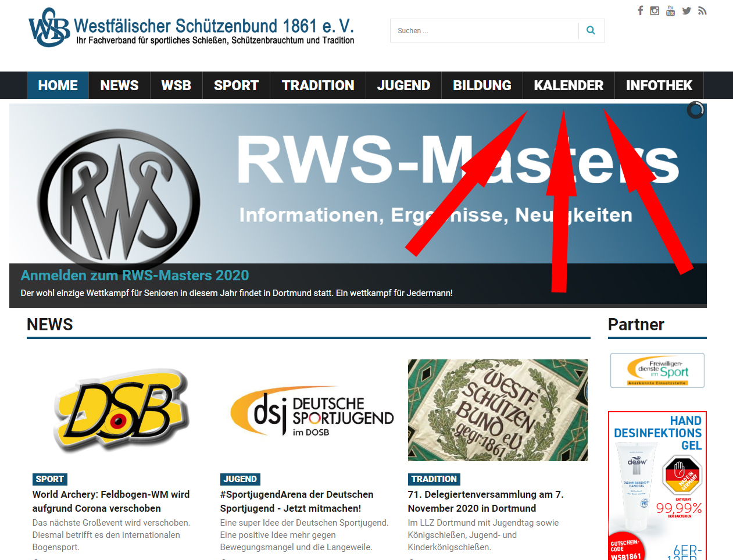Go to the HOME menu item
The image size is (733, 560).
click(x=58, y=85)
